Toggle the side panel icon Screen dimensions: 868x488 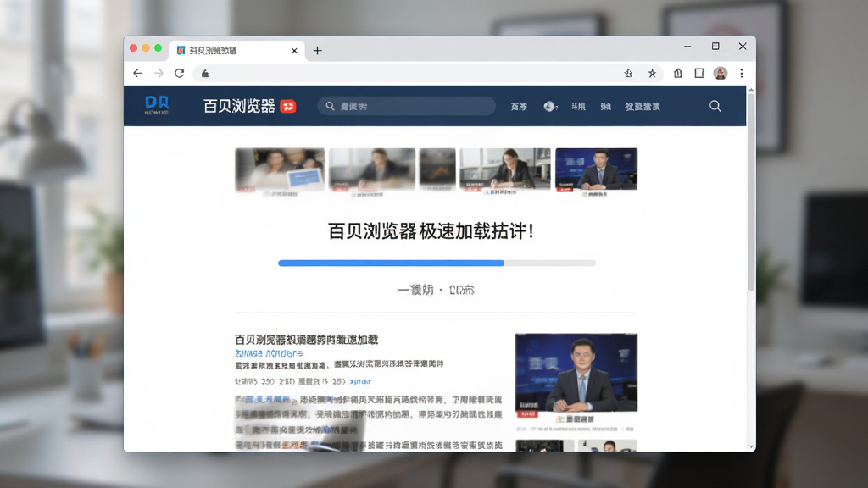point(699,73)
